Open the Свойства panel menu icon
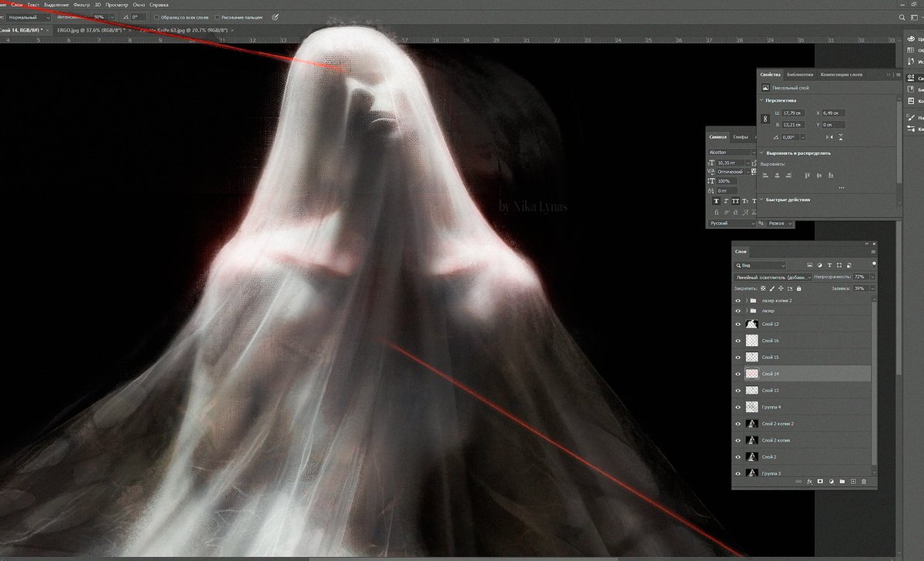The width and height of the screenshot is (924, 561). coord(898,75)
